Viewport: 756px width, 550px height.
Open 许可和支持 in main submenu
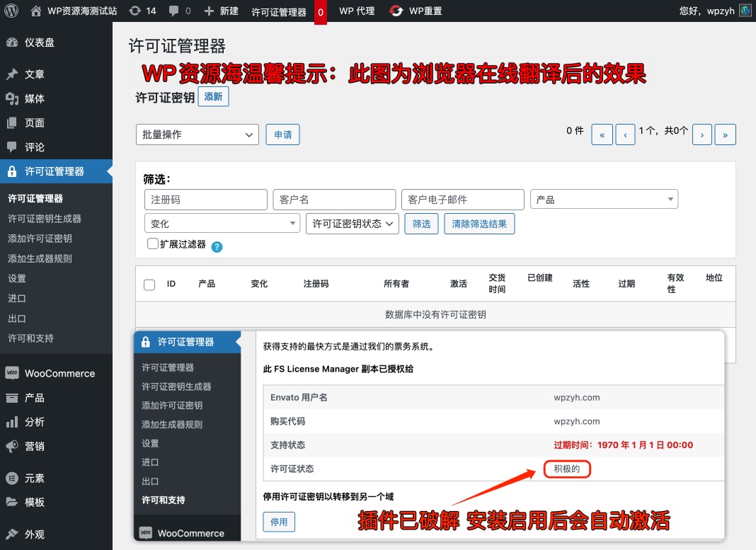[x=31, y=338]
